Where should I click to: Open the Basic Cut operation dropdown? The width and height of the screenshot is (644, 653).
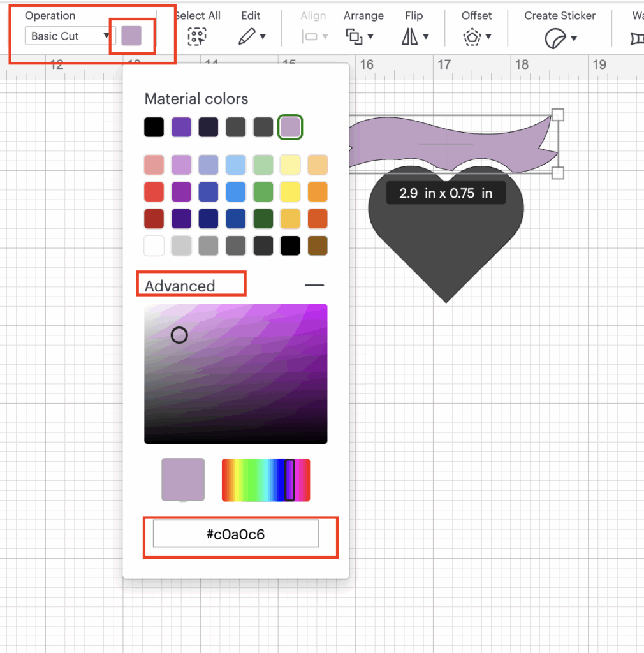pos(69,36)
